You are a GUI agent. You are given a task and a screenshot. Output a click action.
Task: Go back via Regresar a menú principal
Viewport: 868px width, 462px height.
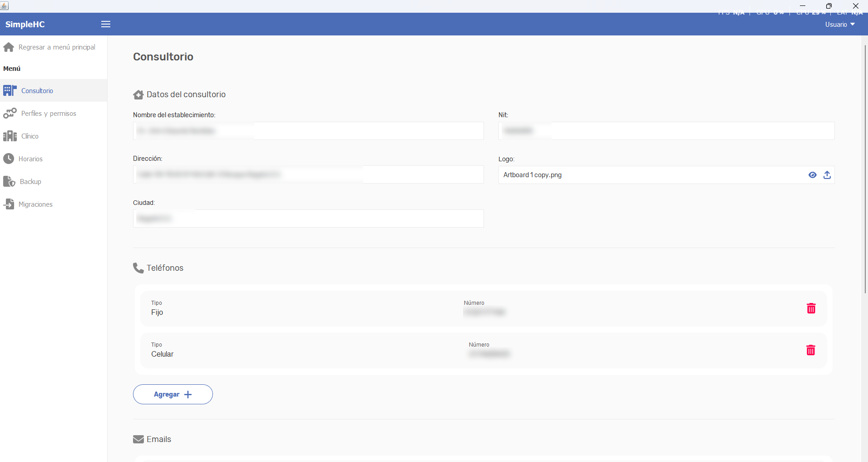pyautogui.click(x=57, y=47)
